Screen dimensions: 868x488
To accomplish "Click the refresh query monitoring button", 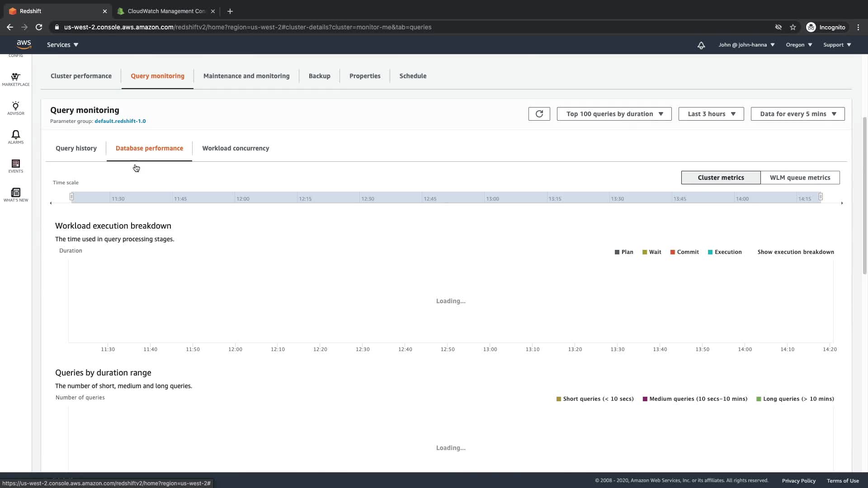I will pyautogui.click(x=539, y=114).
